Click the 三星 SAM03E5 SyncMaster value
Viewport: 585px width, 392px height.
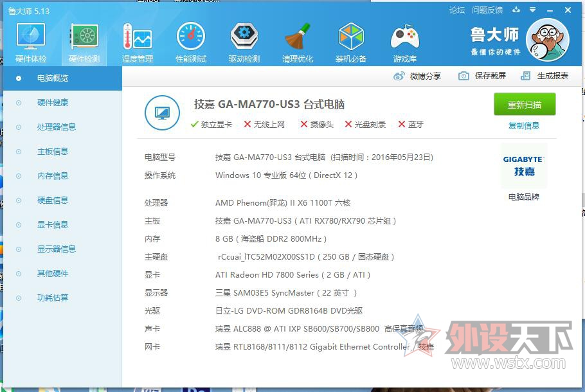(x=286, y=293)
